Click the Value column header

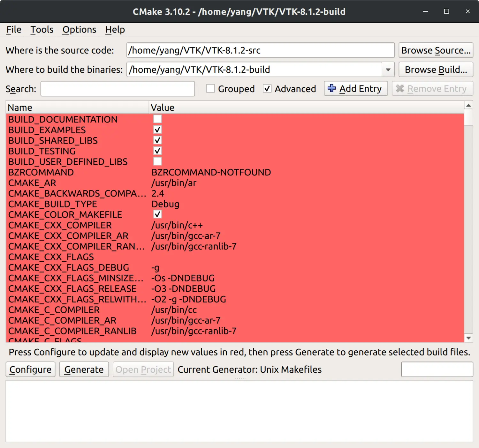tap(307, 107)
